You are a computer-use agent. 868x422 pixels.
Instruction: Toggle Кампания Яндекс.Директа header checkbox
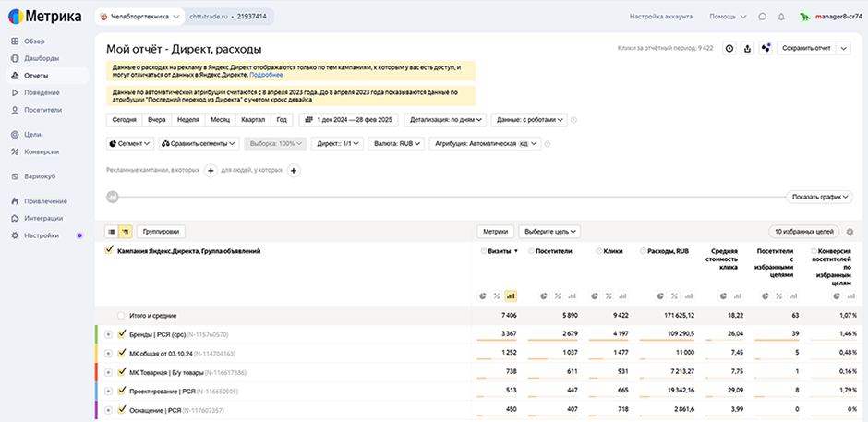pos(109,250)
